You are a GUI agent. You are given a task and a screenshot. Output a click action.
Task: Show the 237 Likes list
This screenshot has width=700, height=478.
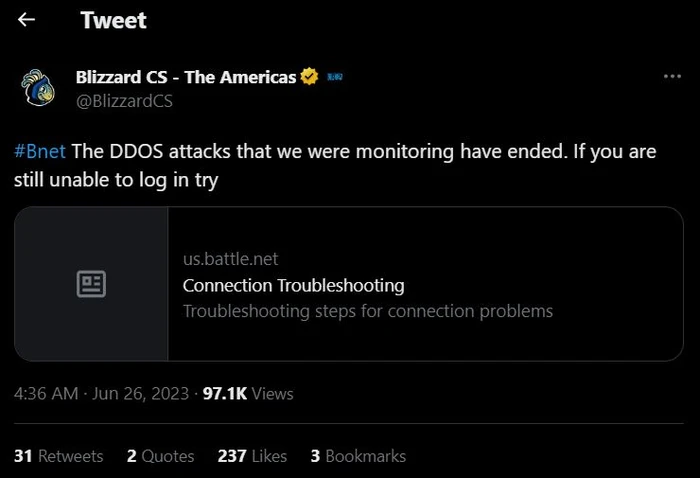coord(252,456)
